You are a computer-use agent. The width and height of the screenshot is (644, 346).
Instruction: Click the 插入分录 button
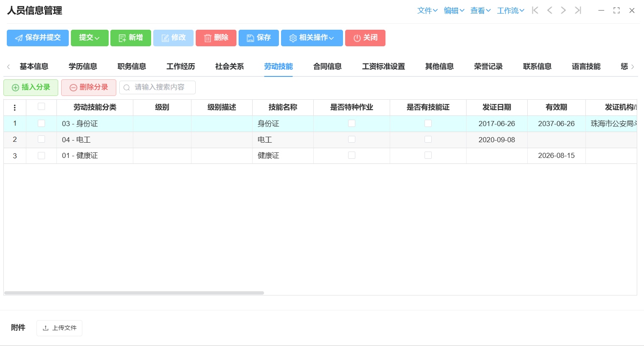click(x=31, y=87)
